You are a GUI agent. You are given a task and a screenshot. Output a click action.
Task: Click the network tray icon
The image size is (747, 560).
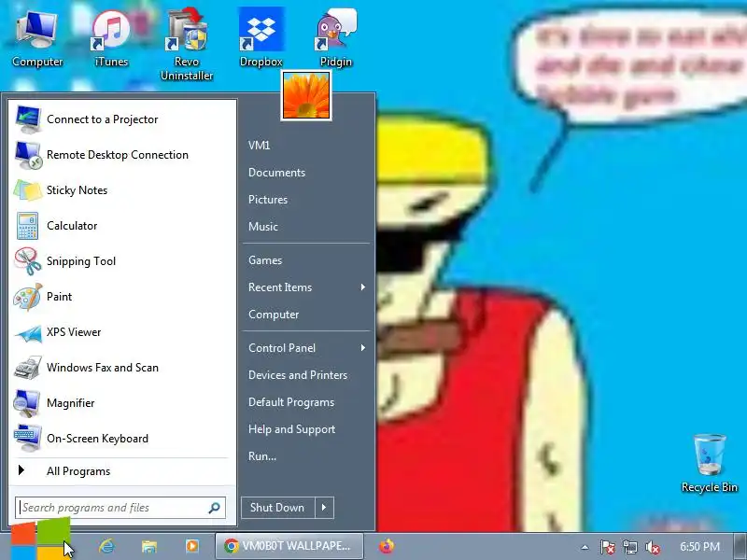click(629, 547)
